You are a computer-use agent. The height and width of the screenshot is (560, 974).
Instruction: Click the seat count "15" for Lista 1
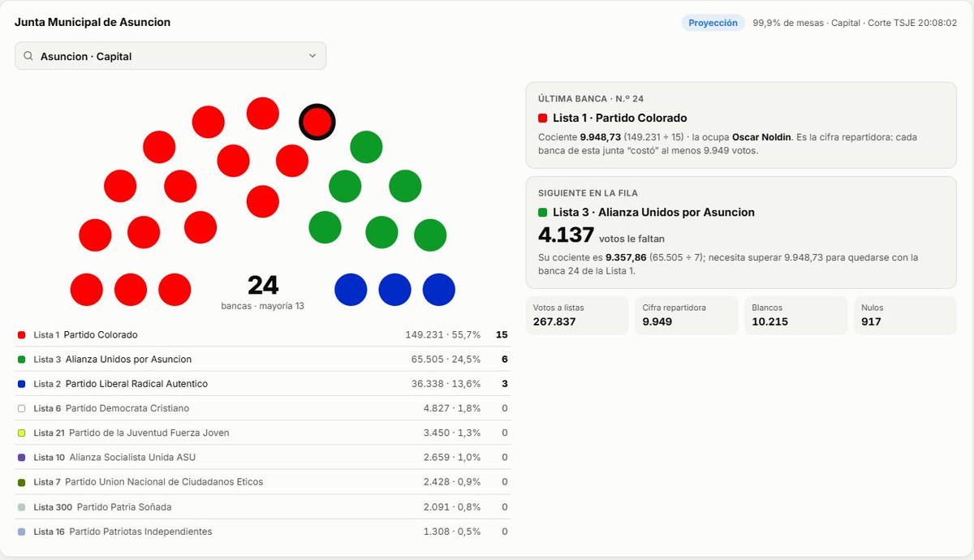click(x=502, y=335)
